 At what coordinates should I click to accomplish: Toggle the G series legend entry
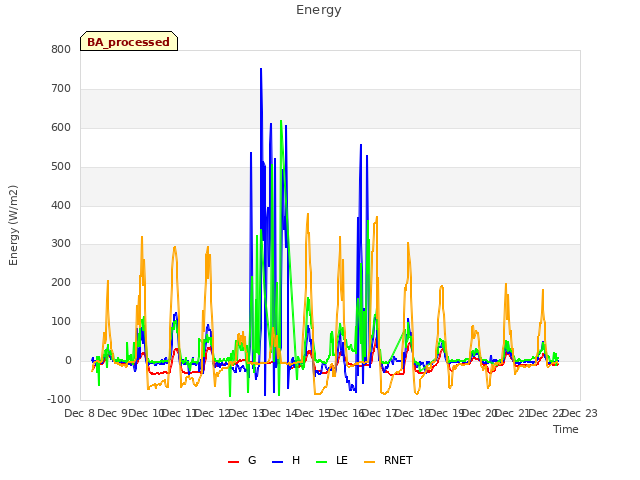pyautogui.click(x=242, y=460)
